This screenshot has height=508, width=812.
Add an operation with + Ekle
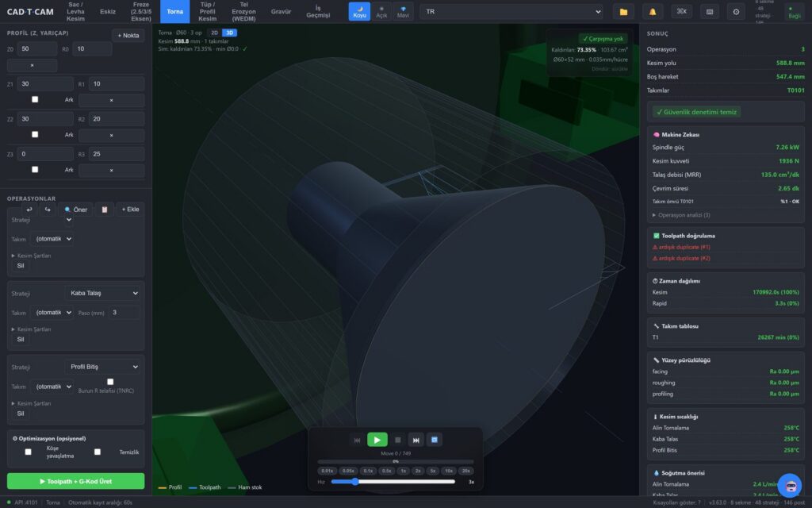tap(131, 210)
